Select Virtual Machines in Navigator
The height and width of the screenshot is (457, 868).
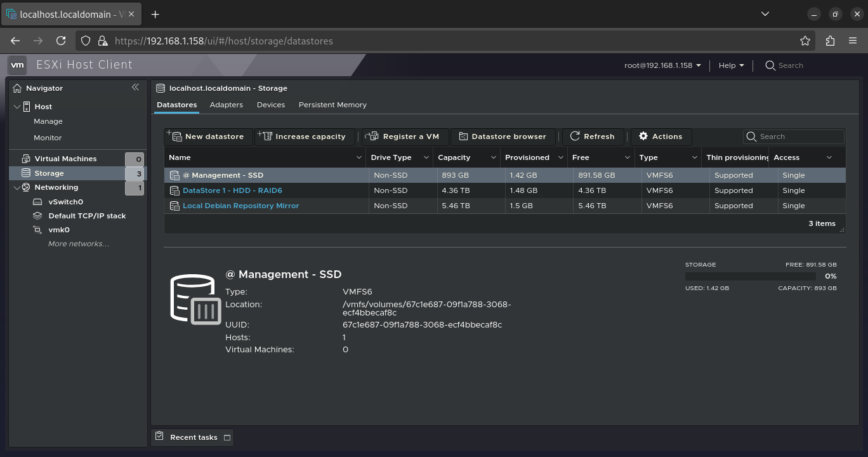click(65, 159)
